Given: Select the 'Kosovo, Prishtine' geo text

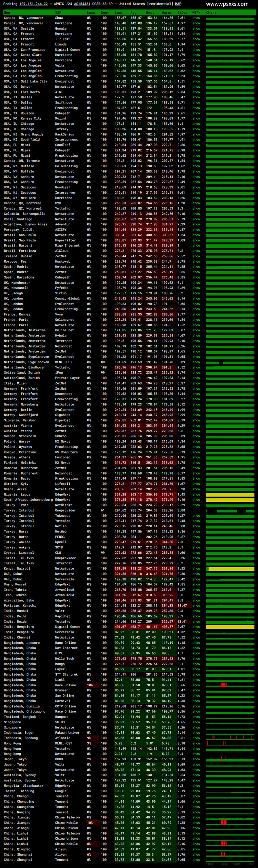Looking at the screenshot, I should tap(20, 452).
